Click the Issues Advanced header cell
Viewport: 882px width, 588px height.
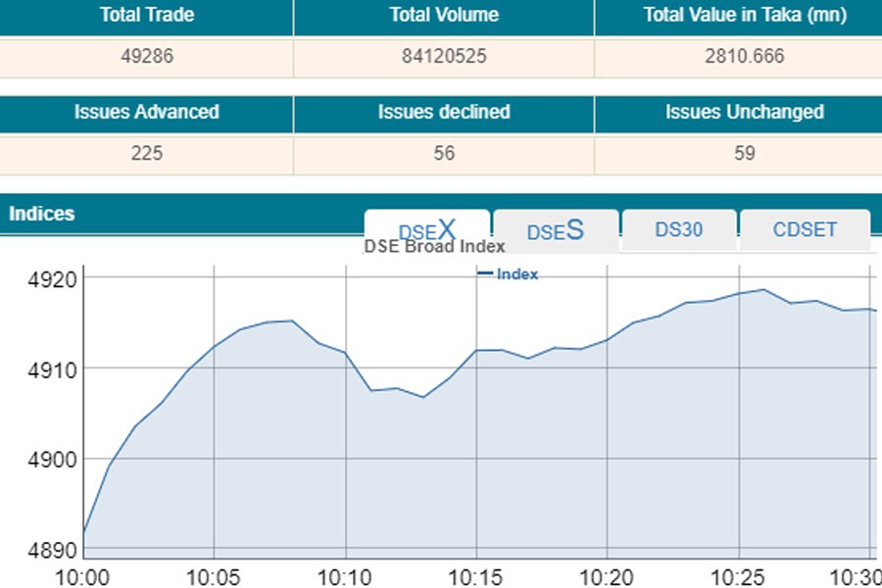point(146,112)
